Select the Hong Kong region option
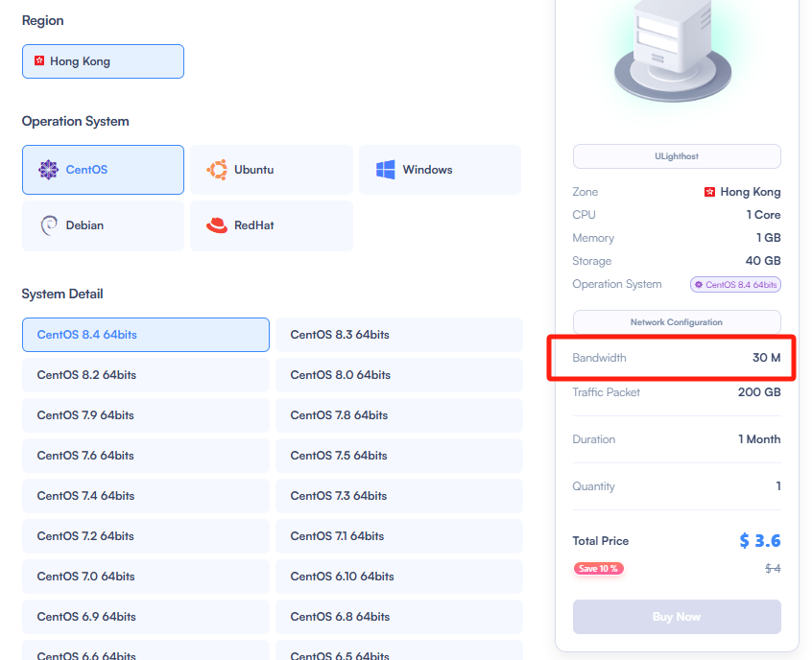This screenshot has height=660, width=812. [103, 61]
